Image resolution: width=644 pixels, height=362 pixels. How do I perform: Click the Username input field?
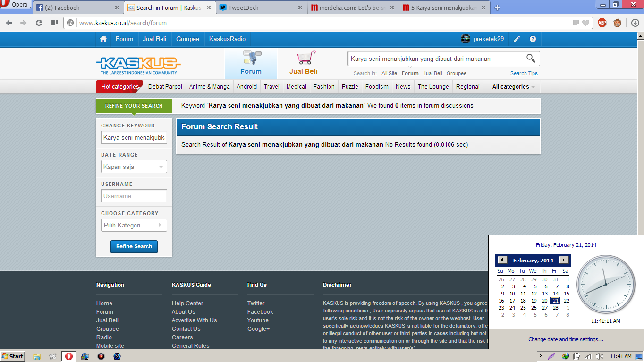coord(134,196)
